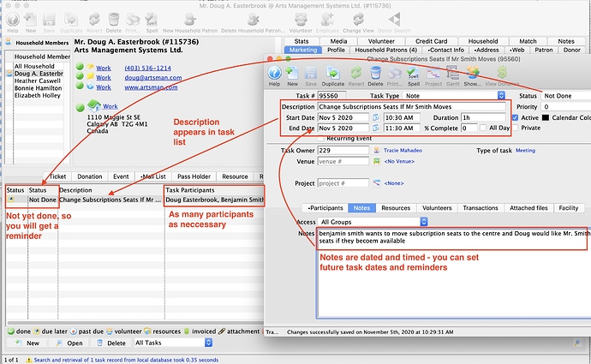Open the Pass Holder tab

tap(194, 176)
